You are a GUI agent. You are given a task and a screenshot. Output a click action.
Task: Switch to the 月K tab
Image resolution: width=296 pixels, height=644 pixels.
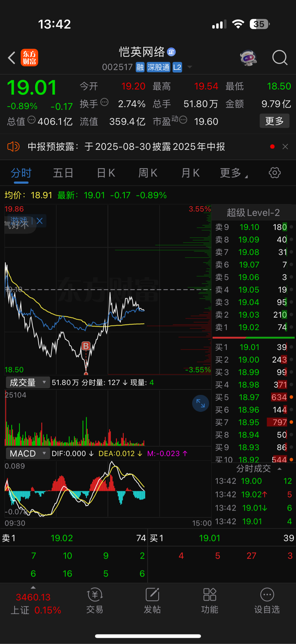pyautogui.click(x=190, y=173)
